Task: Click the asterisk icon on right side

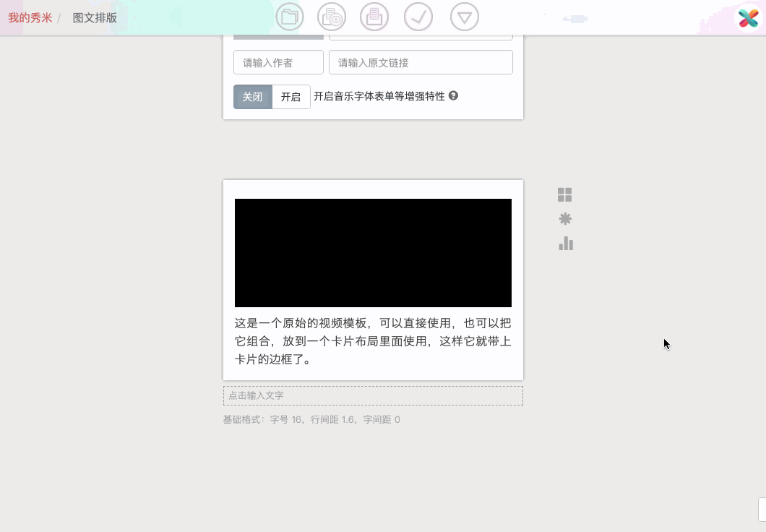Action: click(565, 219)
